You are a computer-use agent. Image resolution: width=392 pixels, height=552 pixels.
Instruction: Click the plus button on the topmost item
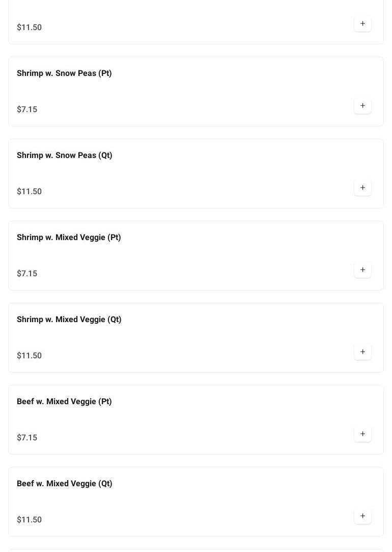click(362, 24)
